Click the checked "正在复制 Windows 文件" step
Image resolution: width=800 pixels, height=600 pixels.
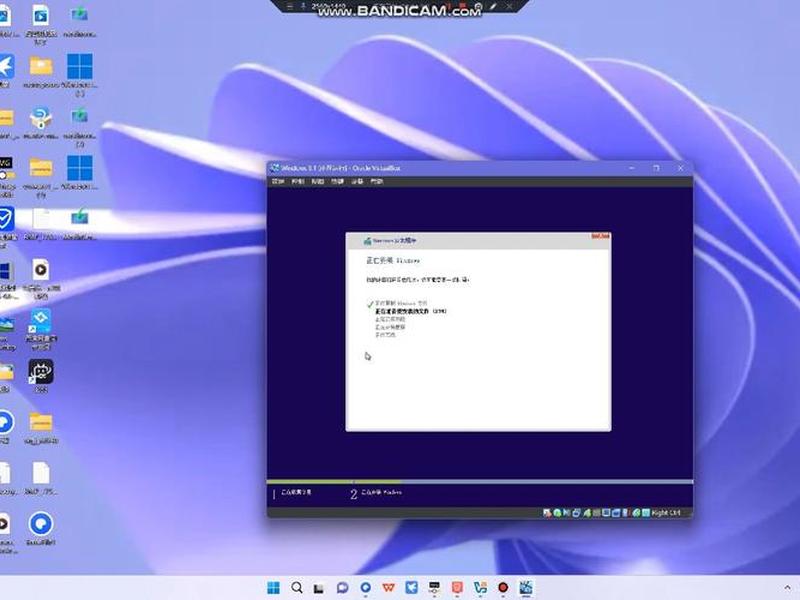point(401,304)
